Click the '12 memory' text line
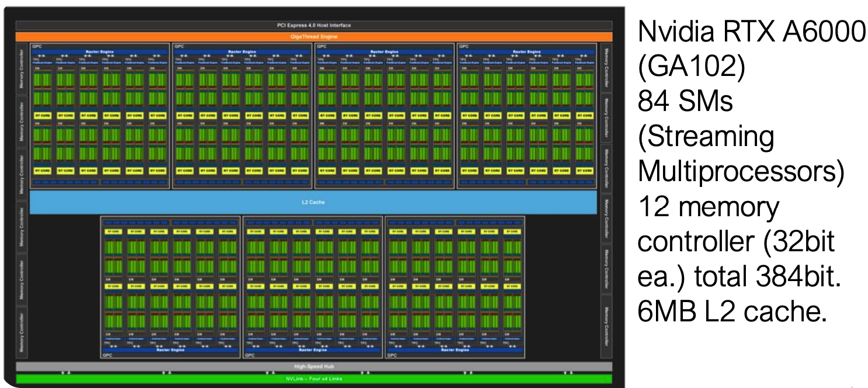Screen dimensions: 868x388 (708, 209)
